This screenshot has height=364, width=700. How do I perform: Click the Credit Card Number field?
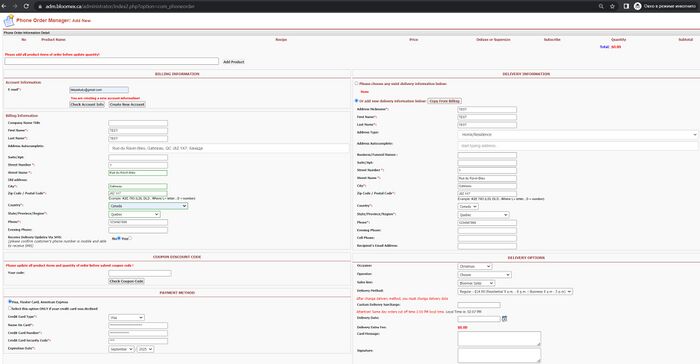[138, 333]
